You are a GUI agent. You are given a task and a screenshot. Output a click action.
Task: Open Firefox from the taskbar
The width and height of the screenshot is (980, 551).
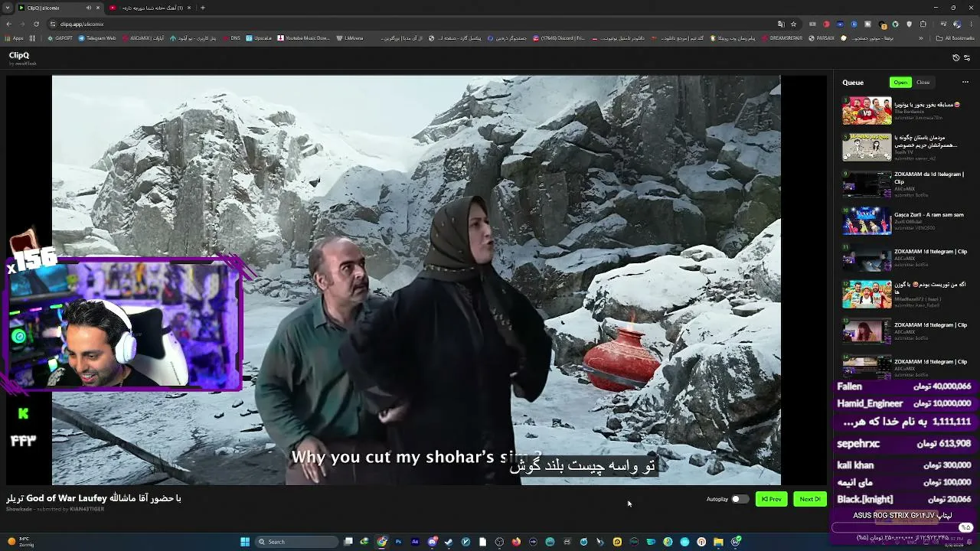point(516,542)
